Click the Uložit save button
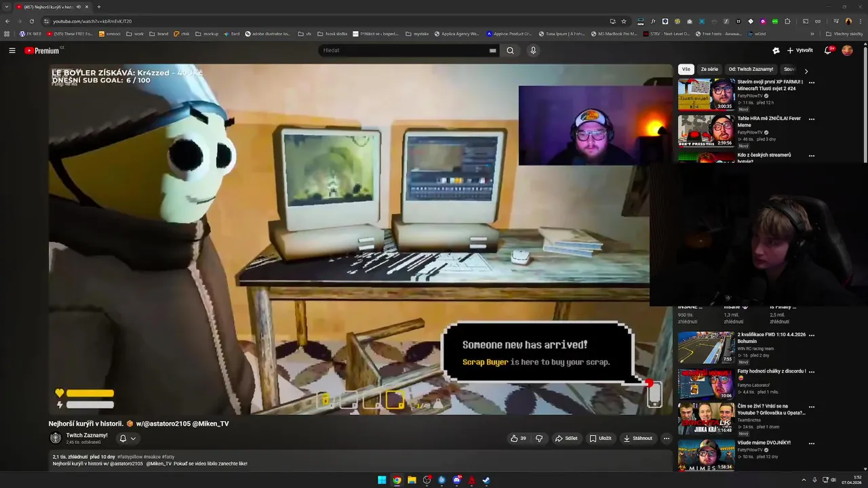This screenshot has width=868, height=488. (601, 439)
